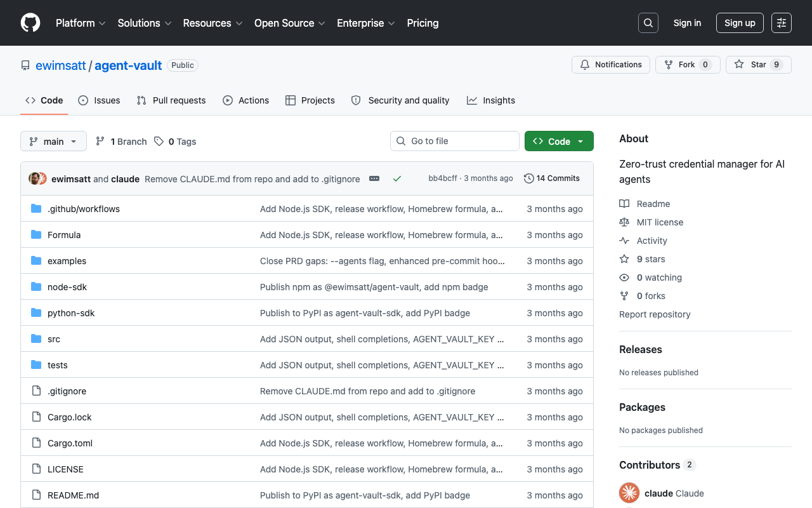
Task: Click the green commit status checkmark
Action: pos(397,179)
